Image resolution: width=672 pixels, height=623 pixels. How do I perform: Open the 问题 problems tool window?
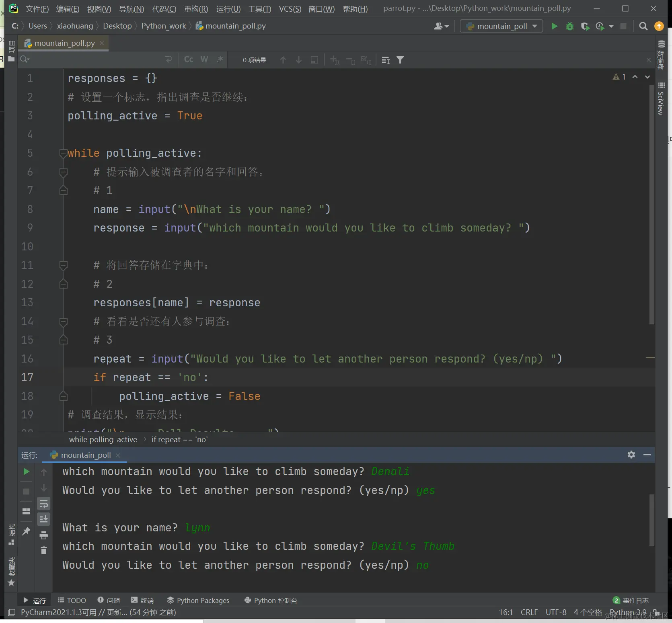(x=109, y=600)
